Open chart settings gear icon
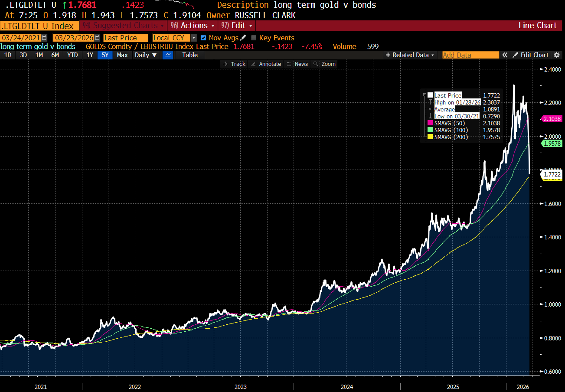Image resolution: width=565 pixels, height=392 pixels. [557, 55]
